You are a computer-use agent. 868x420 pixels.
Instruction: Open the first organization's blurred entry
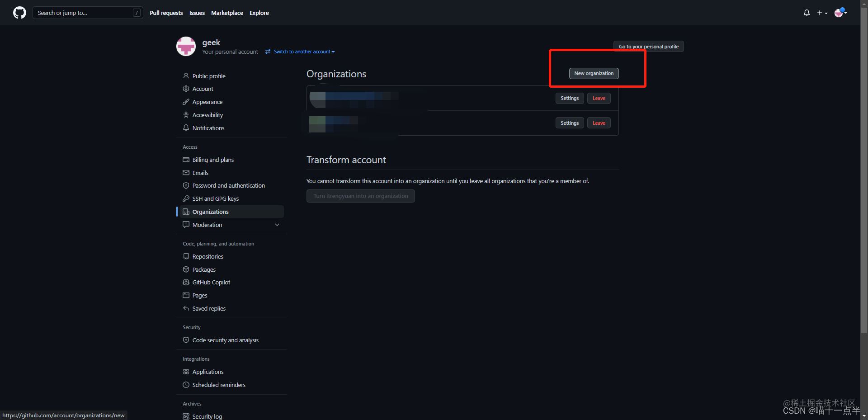(x=354, y=99)
